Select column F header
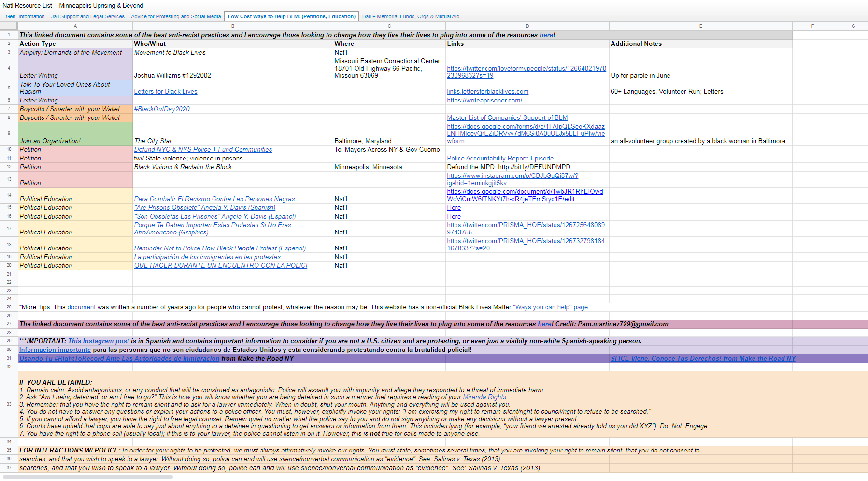Viewport: 868px width, 481px height. tap(812, 26)
